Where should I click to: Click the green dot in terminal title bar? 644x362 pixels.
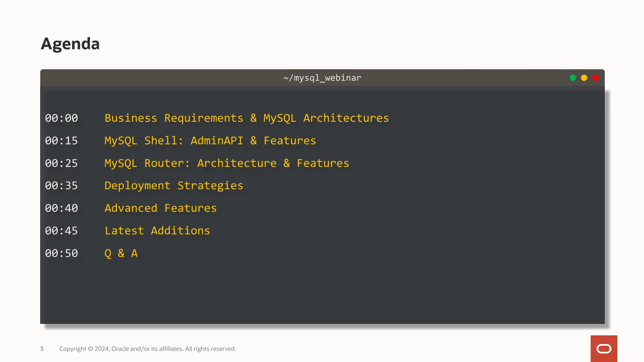point(573,78)
